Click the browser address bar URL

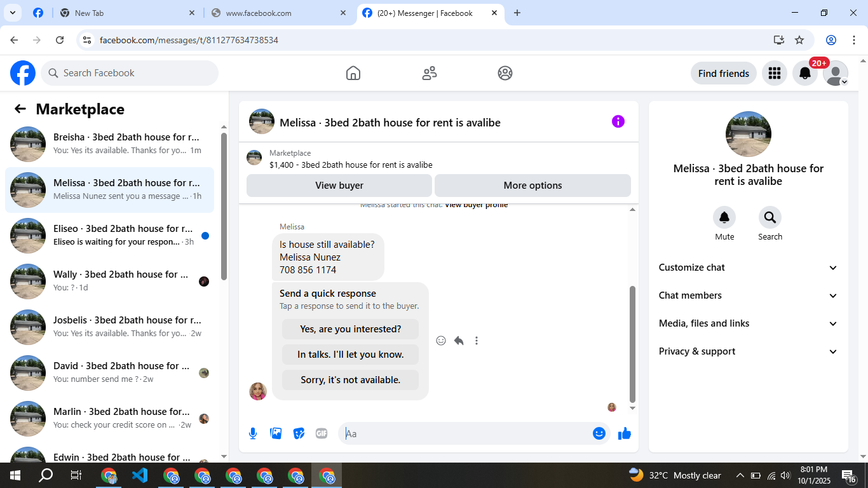(189, 40)
